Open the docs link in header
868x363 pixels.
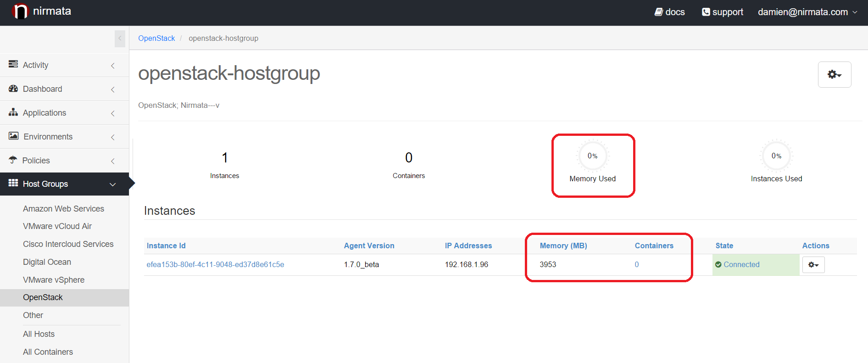(x=675, y=12)
